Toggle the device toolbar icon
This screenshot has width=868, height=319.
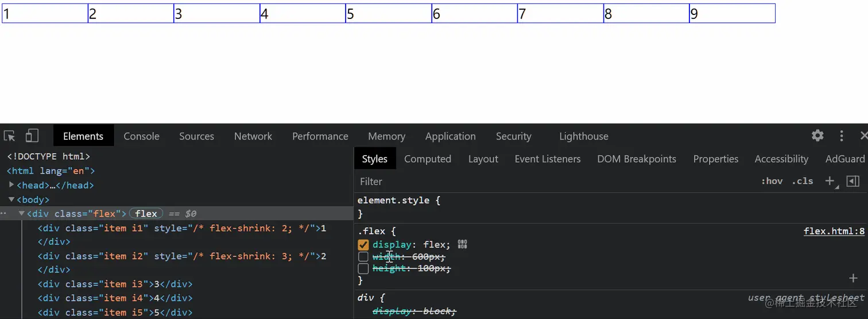[32, 136]
